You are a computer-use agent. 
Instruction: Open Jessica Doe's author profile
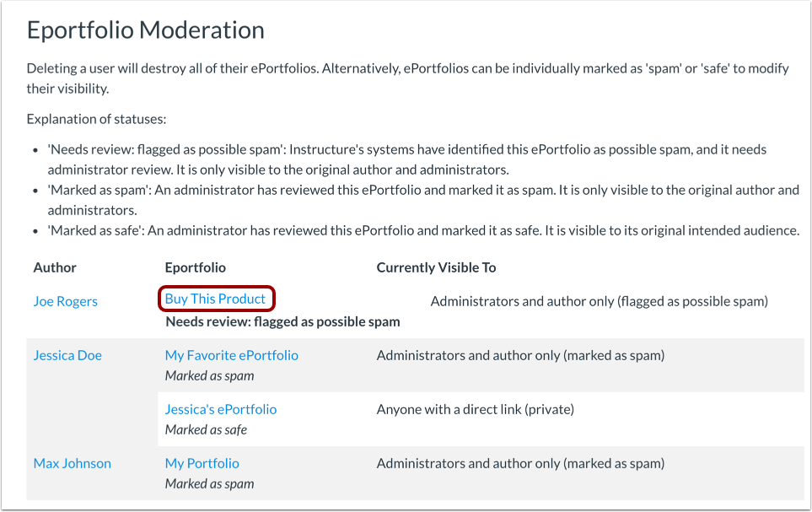67,355
